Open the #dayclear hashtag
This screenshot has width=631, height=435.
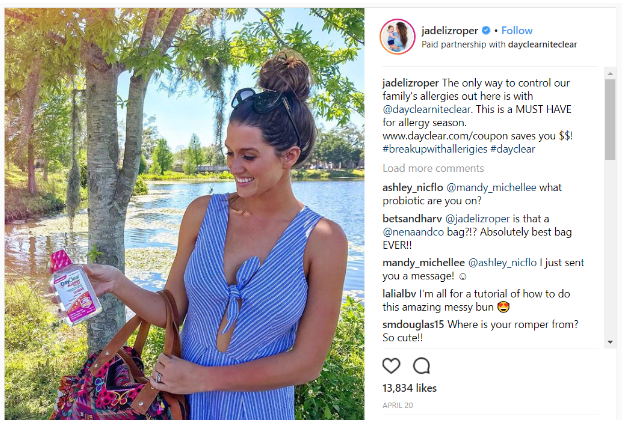(x=513, y=149)
